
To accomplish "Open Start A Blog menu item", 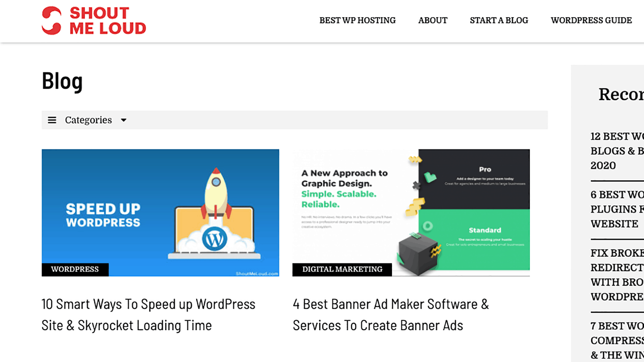I will (499, 20).
